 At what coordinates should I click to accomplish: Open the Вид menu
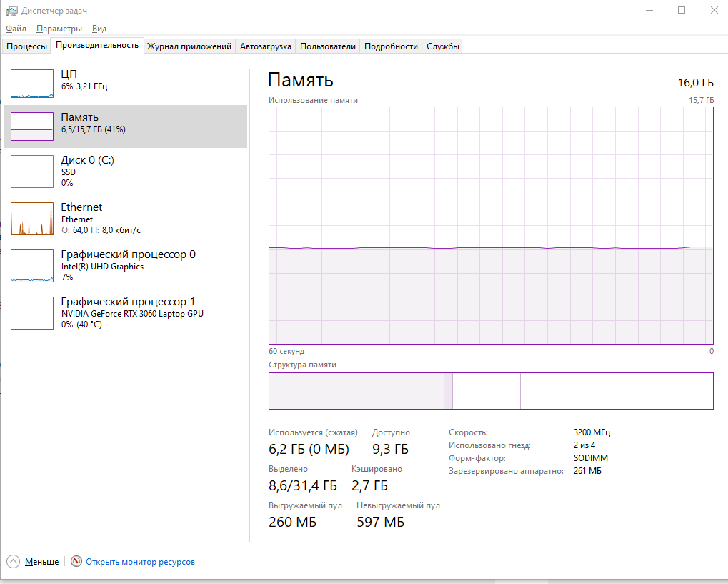pyautogui.click(x=99, y=29)
